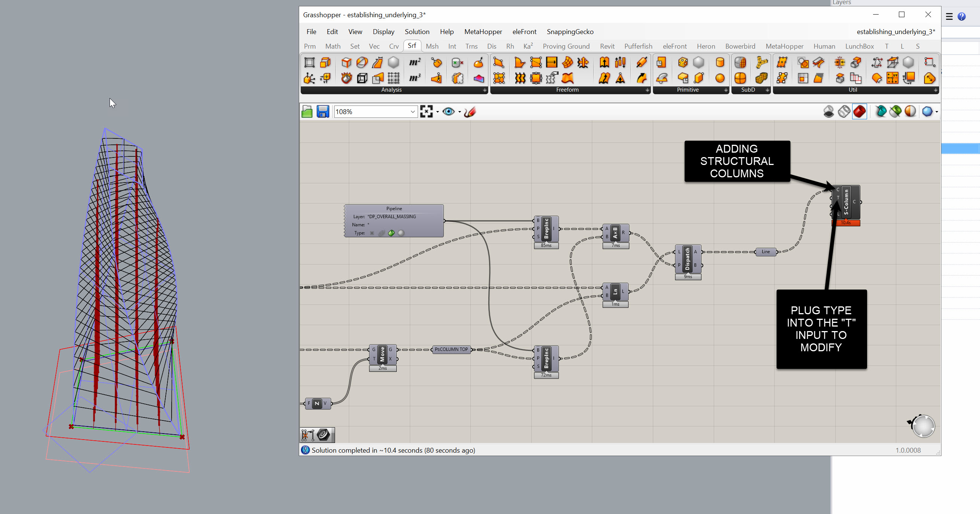Click the Pt:COLUMN TOP parameter
980x514 pixels.
coord(451,349)
